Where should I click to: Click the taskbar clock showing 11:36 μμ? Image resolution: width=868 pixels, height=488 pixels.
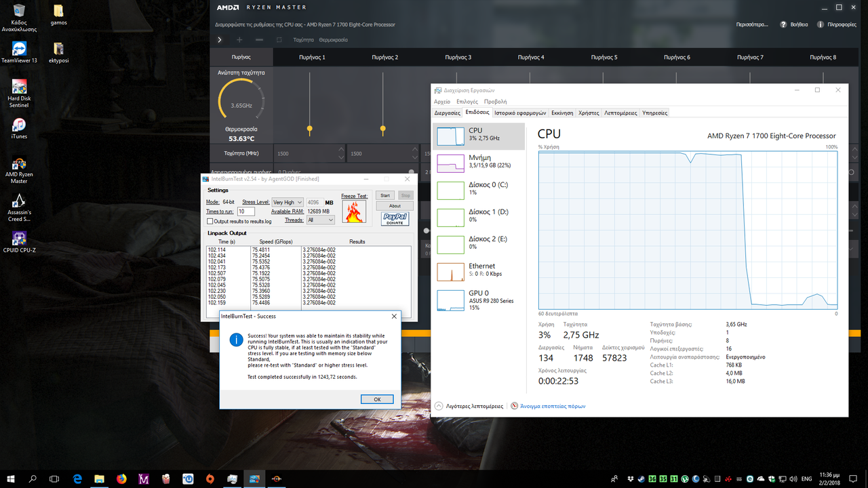(831, 479)
